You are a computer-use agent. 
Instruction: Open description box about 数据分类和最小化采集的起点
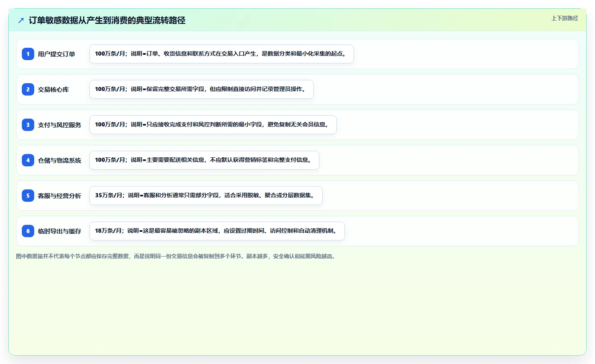tap(222, 54)
